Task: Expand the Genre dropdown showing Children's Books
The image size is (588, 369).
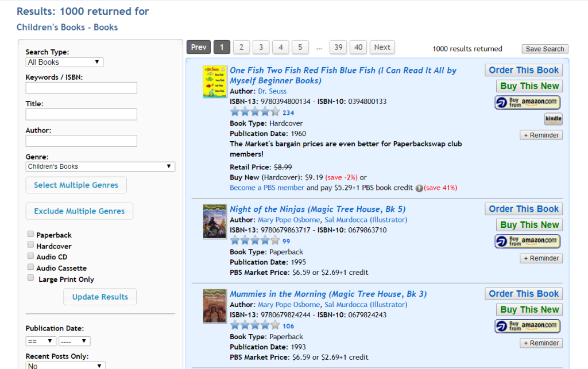Action: click(100, 166)
